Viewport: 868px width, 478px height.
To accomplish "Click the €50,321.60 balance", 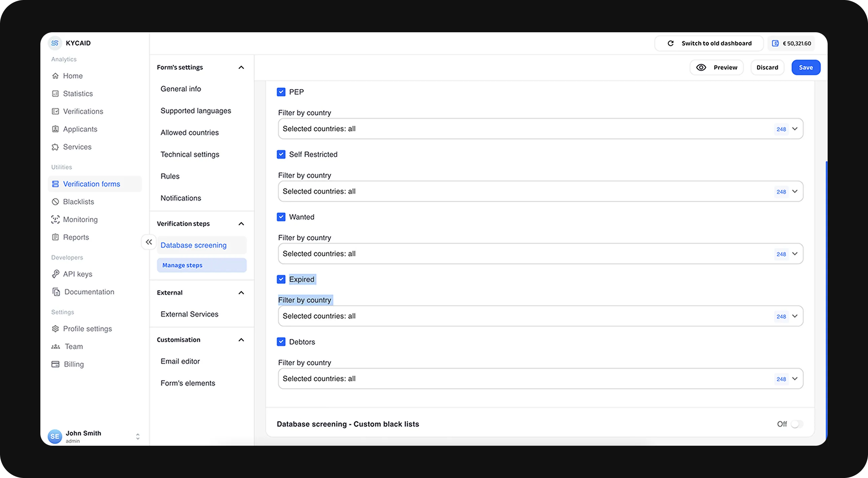I will pyautogui.click(x=797, y=43).
